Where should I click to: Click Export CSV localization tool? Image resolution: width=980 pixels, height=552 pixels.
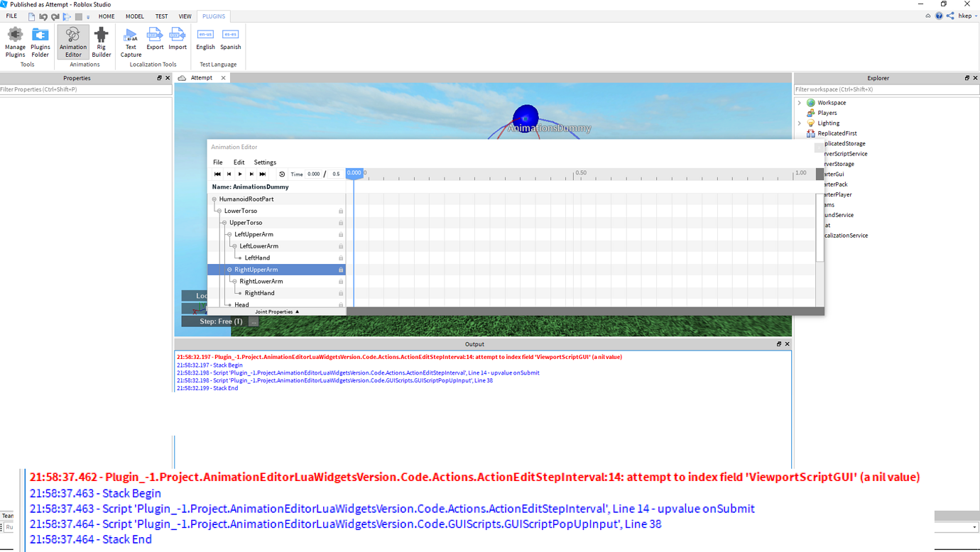pos(155,39)
